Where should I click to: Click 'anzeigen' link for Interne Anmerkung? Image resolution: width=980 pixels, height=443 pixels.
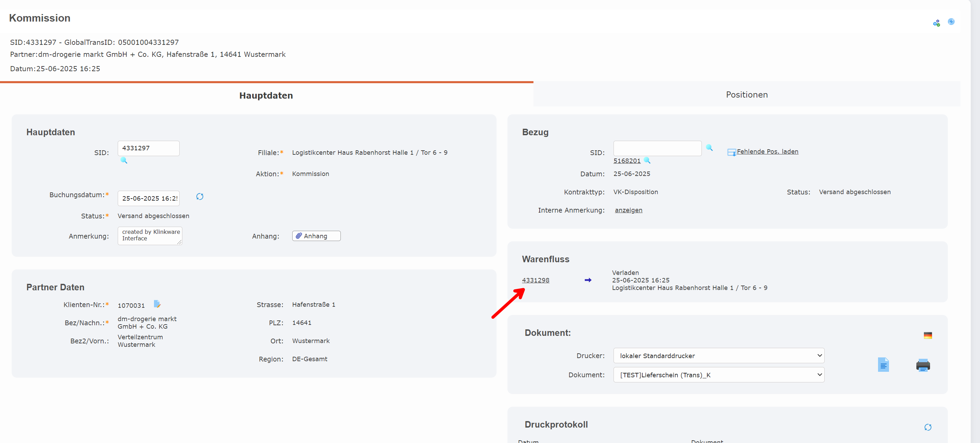point(628,210)
